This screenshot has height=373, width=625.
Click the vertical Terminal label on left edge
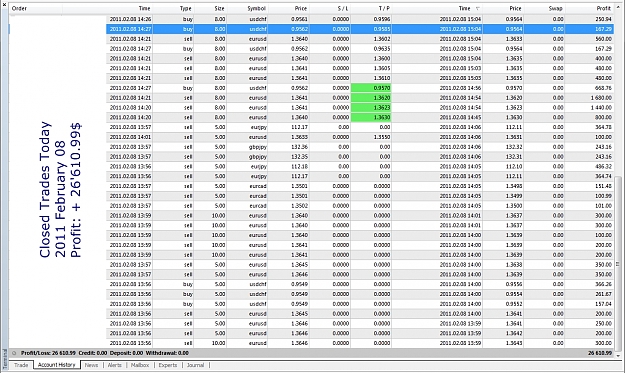click(x=5, y=358)
